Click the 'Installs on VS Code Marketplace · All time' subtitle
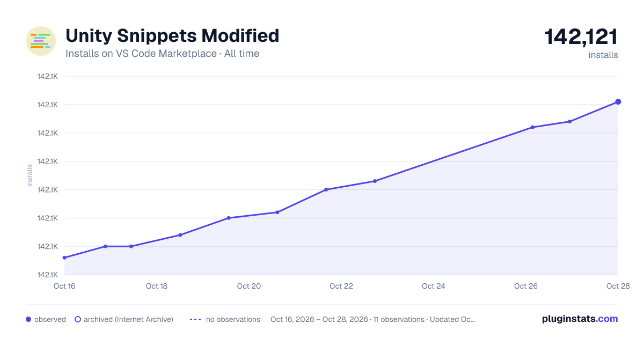 162,54
